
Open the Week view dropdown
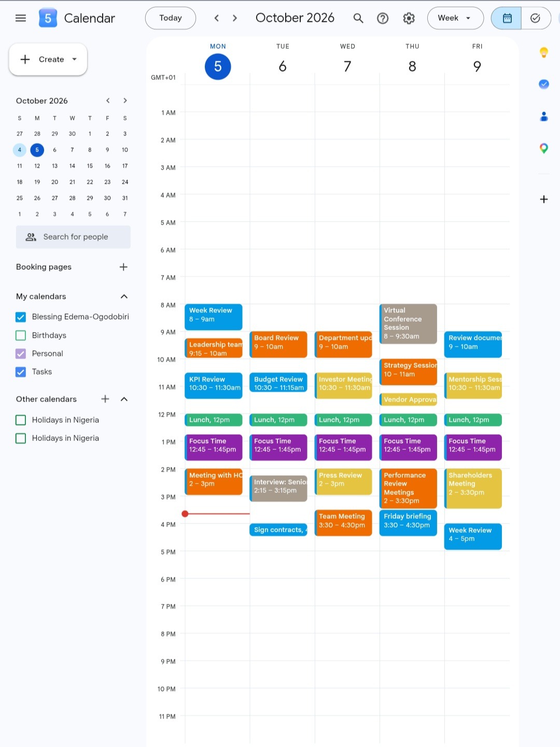click(x=455, y=18)
